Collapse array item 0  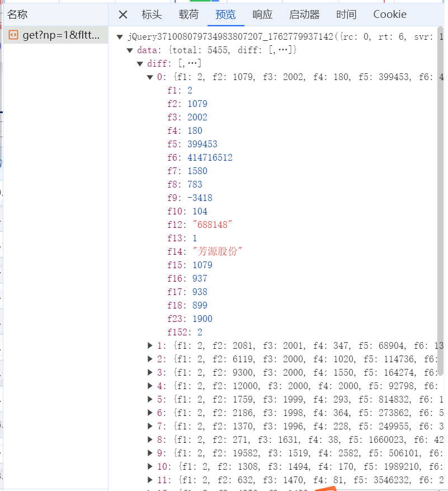point(150,77)
